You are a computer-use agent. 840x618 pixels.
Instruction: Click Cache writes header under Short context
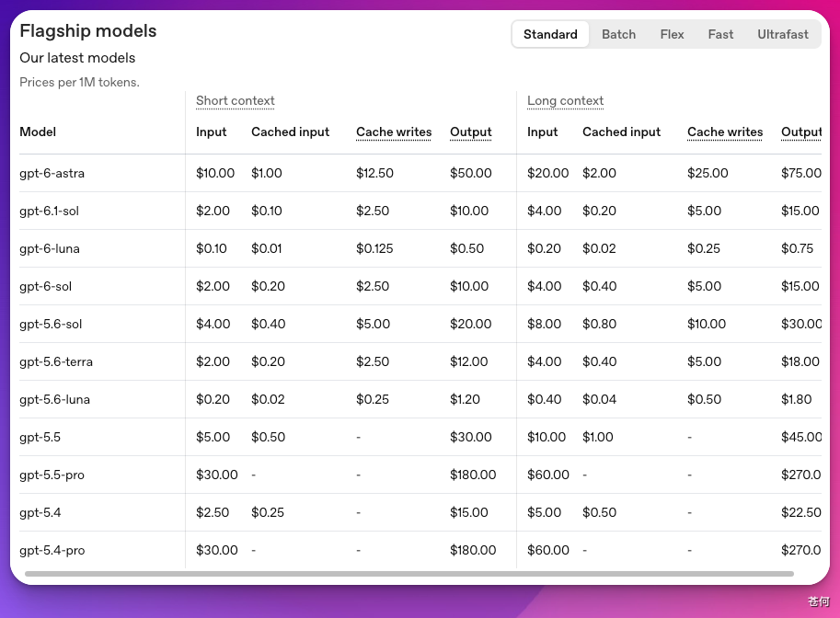[394, 132]
